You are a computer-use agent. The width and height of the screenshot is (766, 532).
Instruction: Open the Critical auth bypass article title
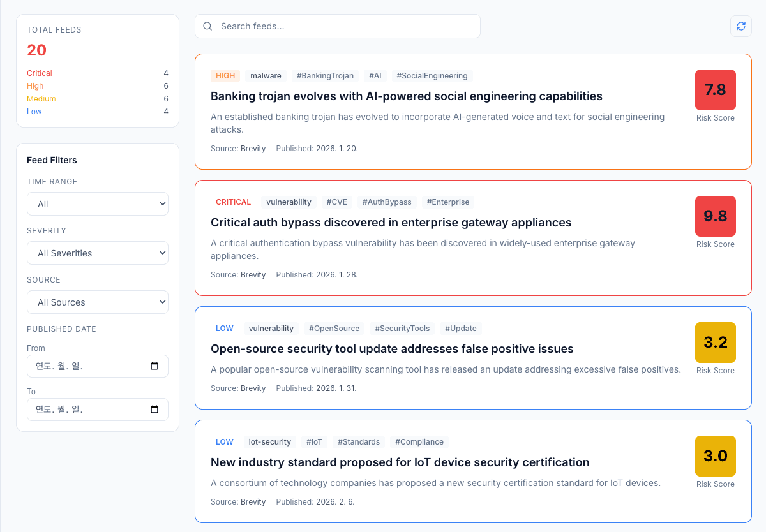[391, 223]
